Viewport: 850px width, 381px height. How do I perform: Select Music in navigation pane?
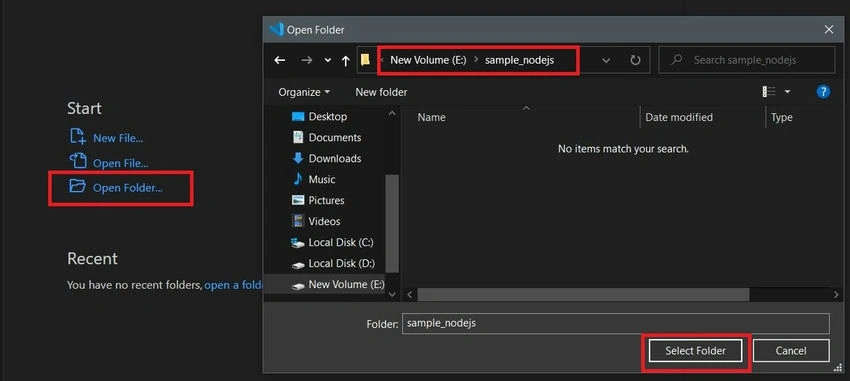coord(313,179)
